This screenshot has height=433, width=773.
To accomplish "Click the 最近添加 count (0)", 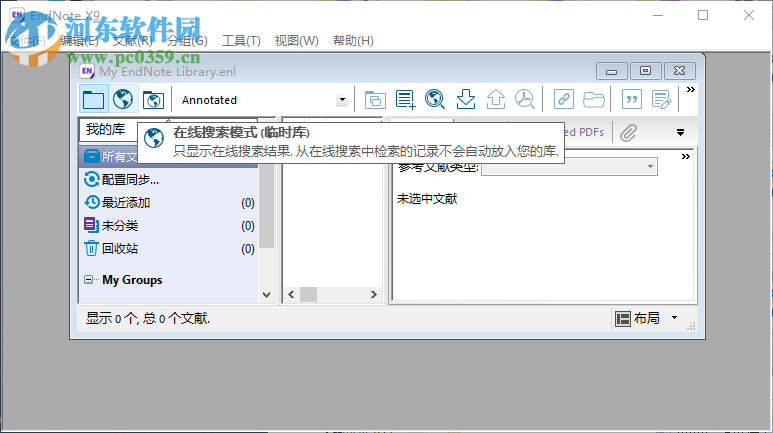I will click(248, 203).
